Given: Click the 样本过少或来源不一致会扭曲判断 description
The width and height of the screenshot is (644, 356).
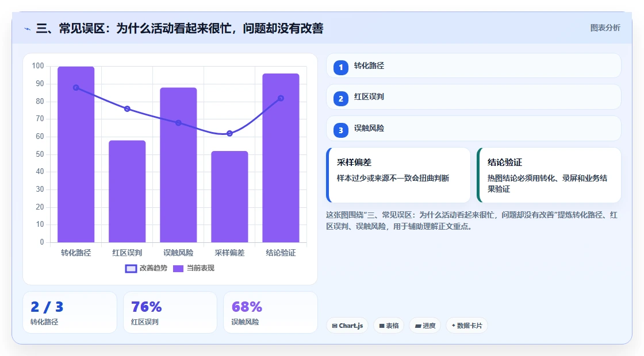Looking at the screenshot, I should pyautogui.click(x=393, y=179).
